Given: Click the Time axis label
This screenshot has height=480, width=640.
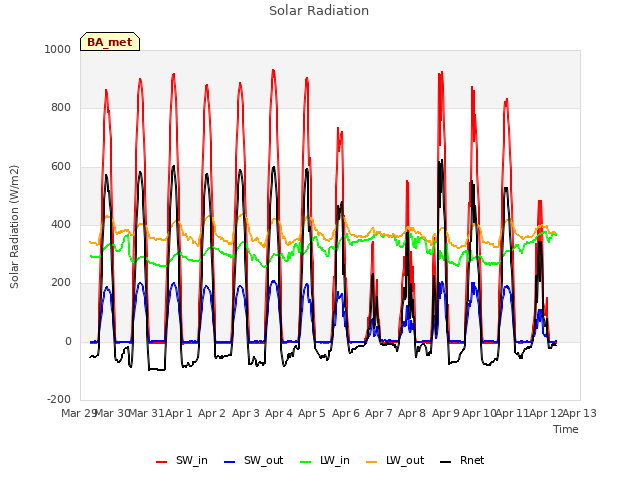Looking at the screenshot, I should (x=566, y=429).
